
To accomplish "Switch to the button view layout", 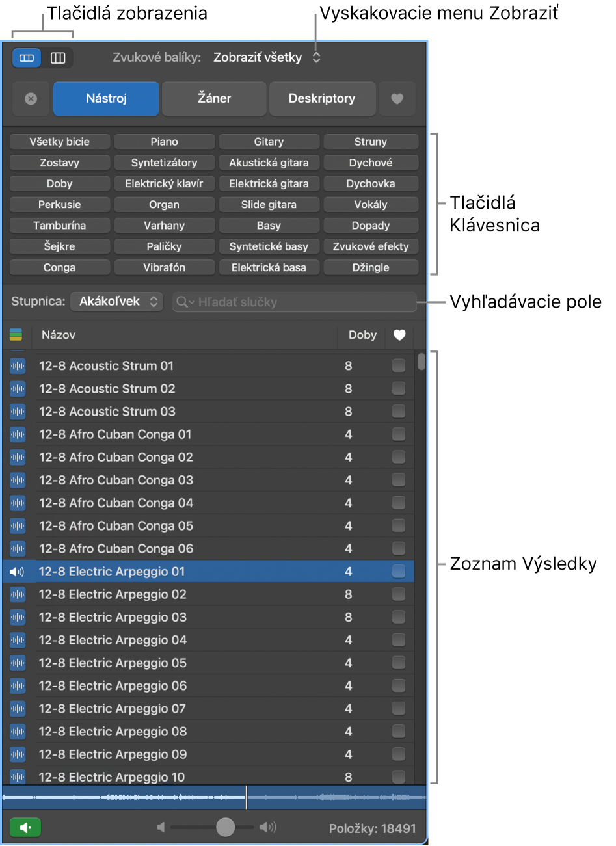I will click(x=25, y=58).
